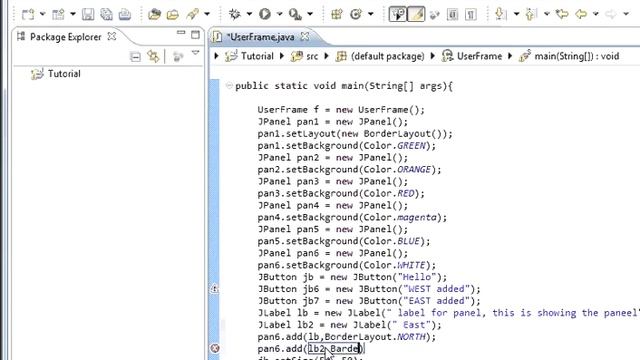
Task: Click the Previous Annotation up-arrow icon
Action: click(x=530, y=14)
